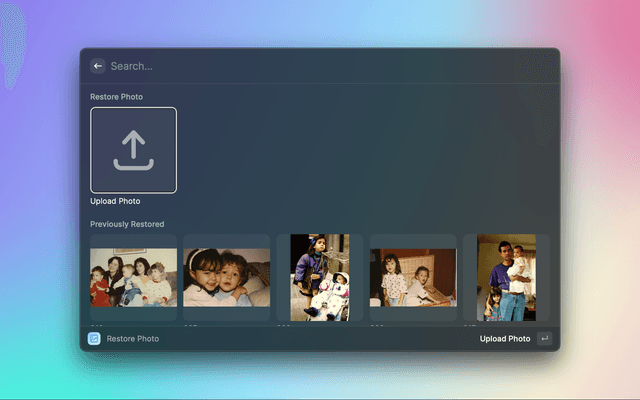This screenshot has height=400, width=640.
Task: Click the back arrow beside Search
Action: click(98, 66)
